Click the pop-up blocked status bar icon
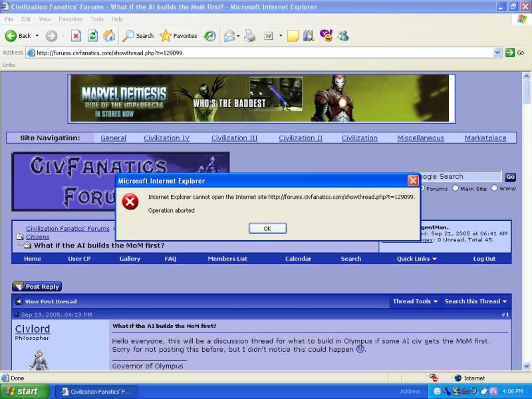Viewport: 532px width, 399px height. click(433, 378)
